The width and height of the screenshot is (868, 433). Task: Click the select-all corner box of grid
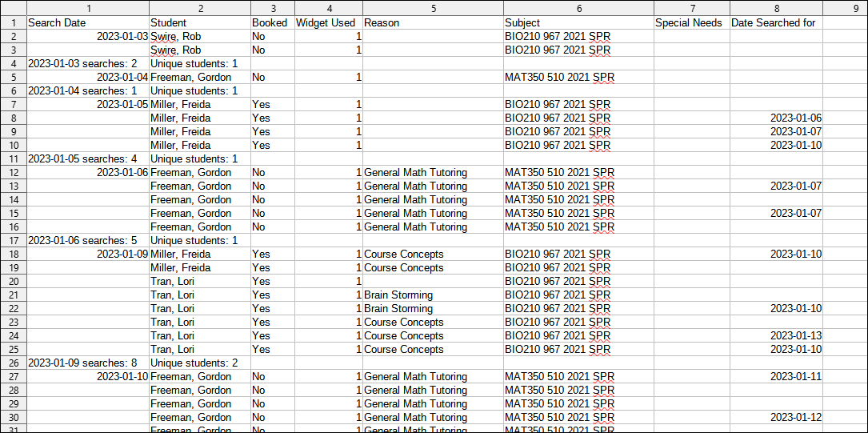tap(13, 7)
